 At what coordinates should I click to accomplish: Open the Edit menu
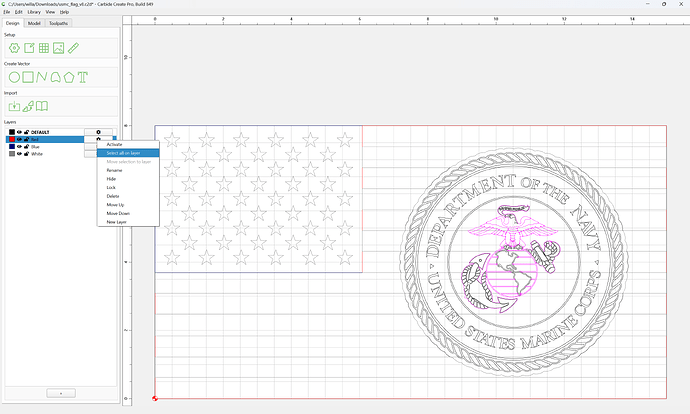coord(18,12)
